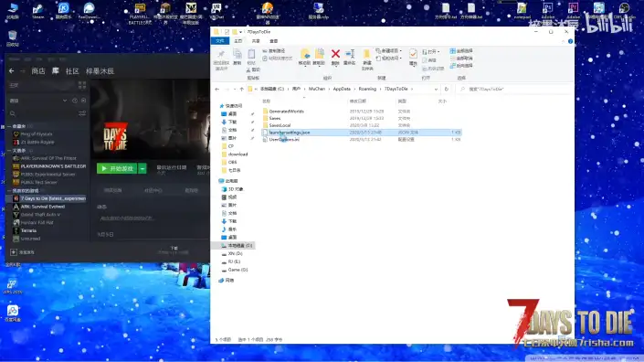644x362 pixels.
Task: Open the PUBG desktop shortcut
Action: (140, 13)
